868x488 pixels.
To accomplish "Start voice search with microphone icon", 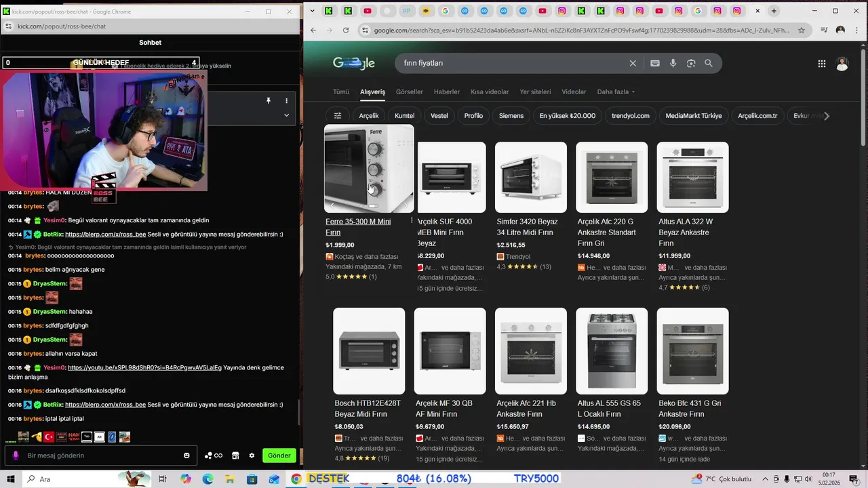I will [673, 63].
